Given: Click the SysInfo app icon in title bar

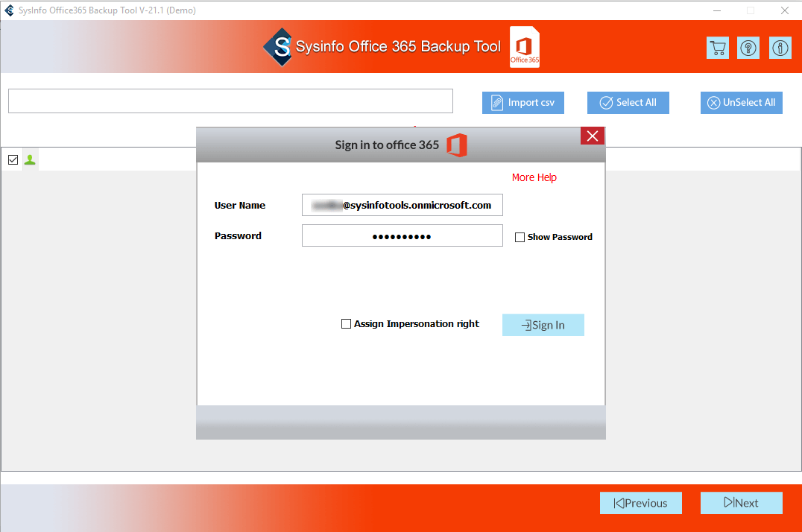Looking at the screenshot, I should 9,10.
